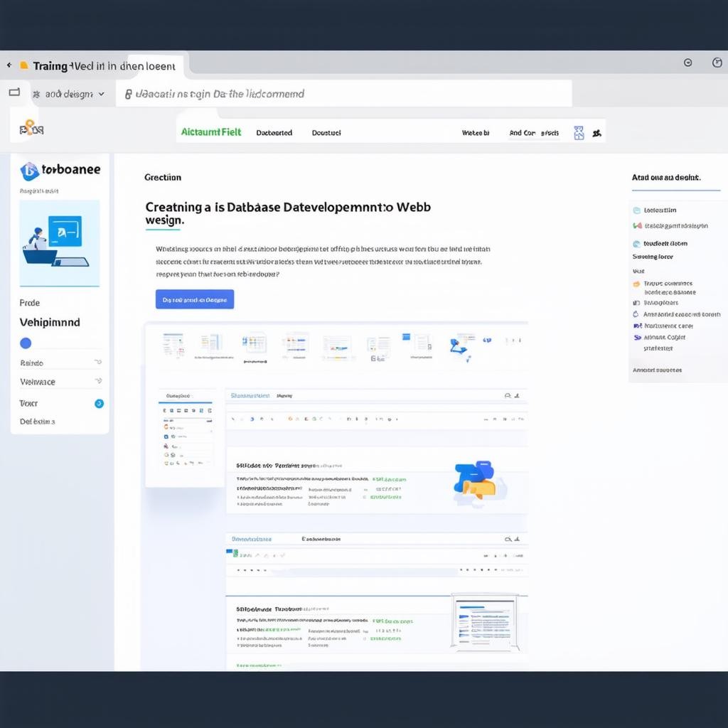Open the green Aictaumt Fielt nav tab
The height and width of the screenshot is (728, 728).
pyautogui.click(x=211, y=132)
